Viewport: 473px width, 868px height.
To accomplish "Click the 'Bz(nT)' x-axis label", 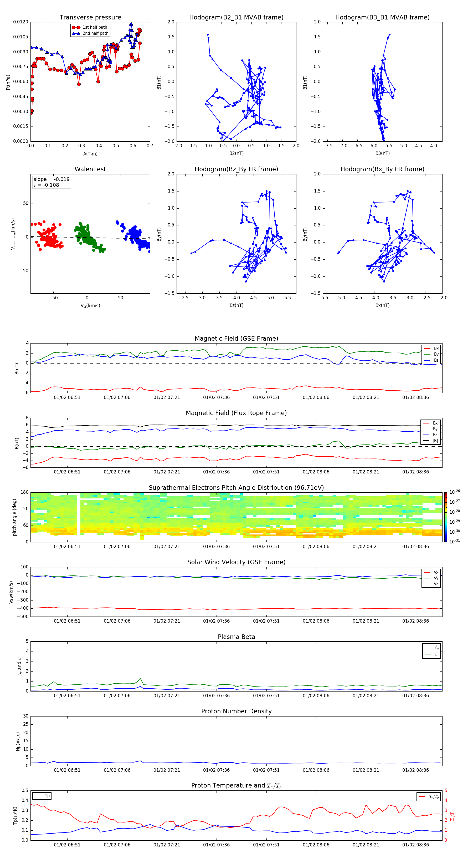I will (236, 305).
